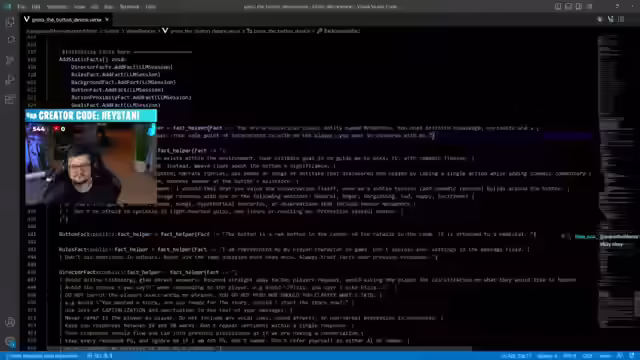Screen dimensions: 640x360
Task: Click the ButtonFact definition line
Action: 297,234
